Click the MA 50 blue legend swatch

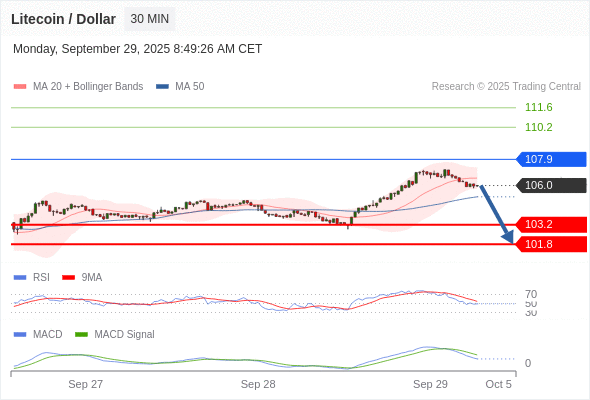click(162, 87)
